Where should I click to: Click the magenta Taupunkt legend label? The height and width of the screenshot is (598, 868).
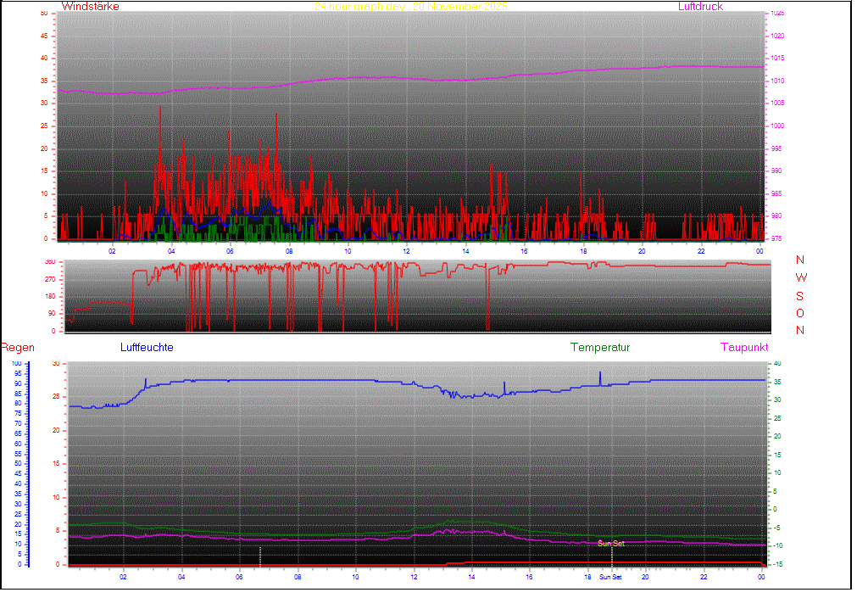point(744,348)
